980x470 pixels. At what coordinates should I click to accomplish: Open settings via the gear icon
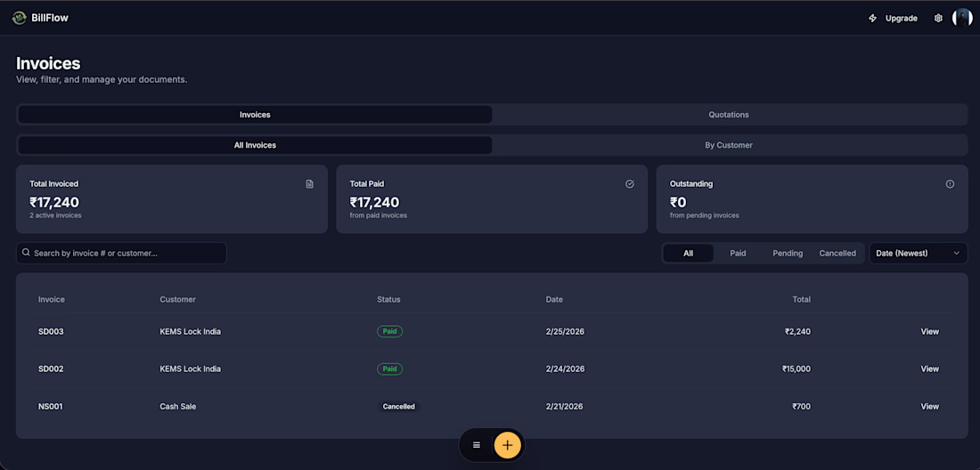click(938, 18)
